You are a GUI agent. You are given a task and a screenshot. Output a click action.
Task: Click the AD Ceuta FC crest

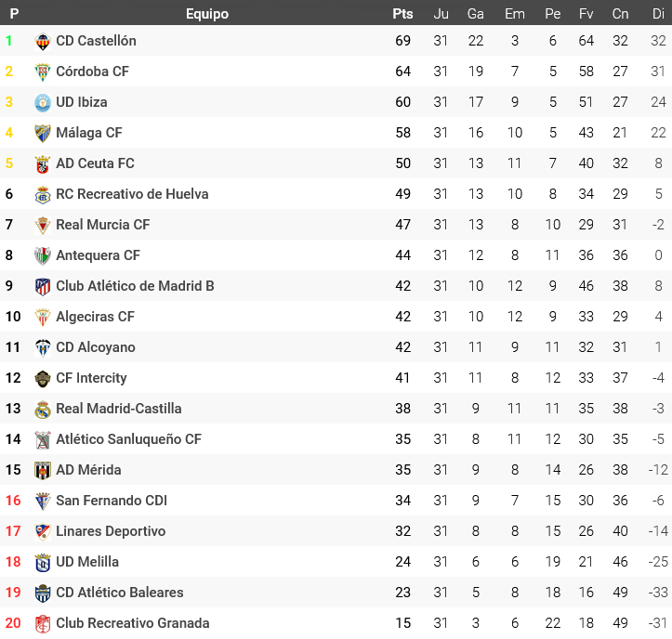click(x=43, y=163)
